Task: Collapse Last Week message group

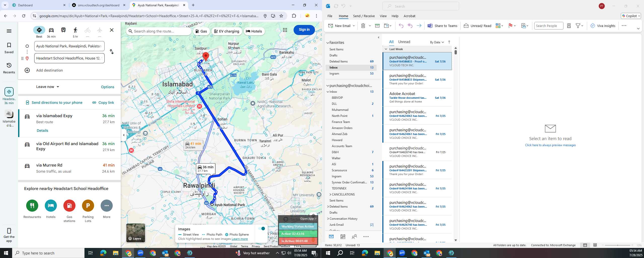Action: 386,49
